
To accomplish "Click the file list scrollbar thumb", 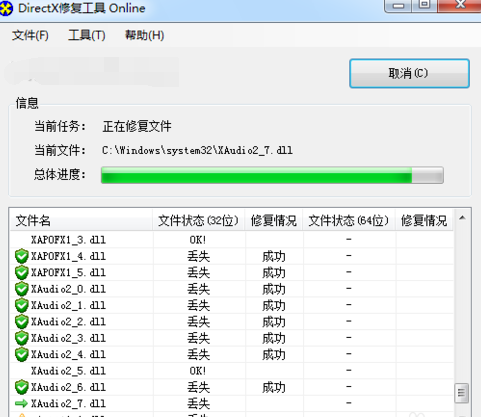I will [462, 393].
